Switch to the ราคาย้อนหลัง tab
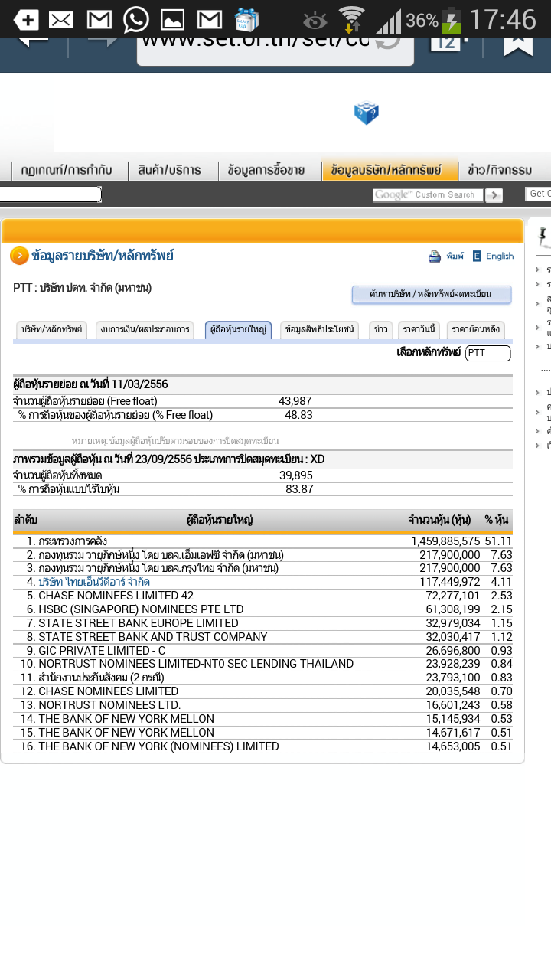The width and height of the screenshot is (551, 980). pos(475,329)
